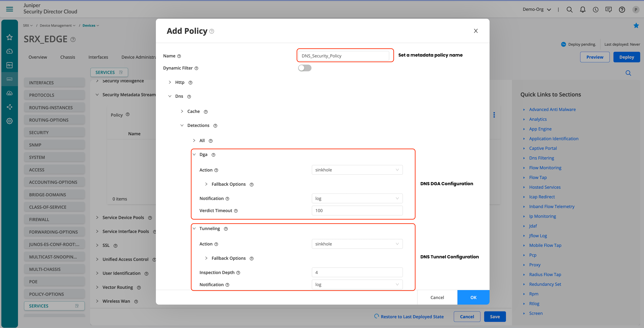The width and height of the screenshot is (644, 328).
Task: Expand the Http section
Action: pyautogui.click(x=170, y=82)
